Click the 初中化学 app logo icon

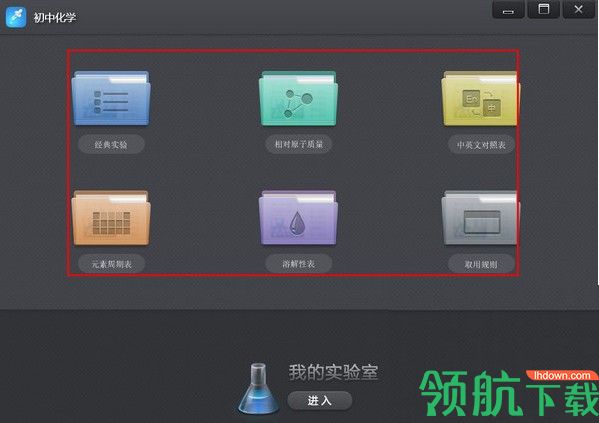tap(16, 17)
